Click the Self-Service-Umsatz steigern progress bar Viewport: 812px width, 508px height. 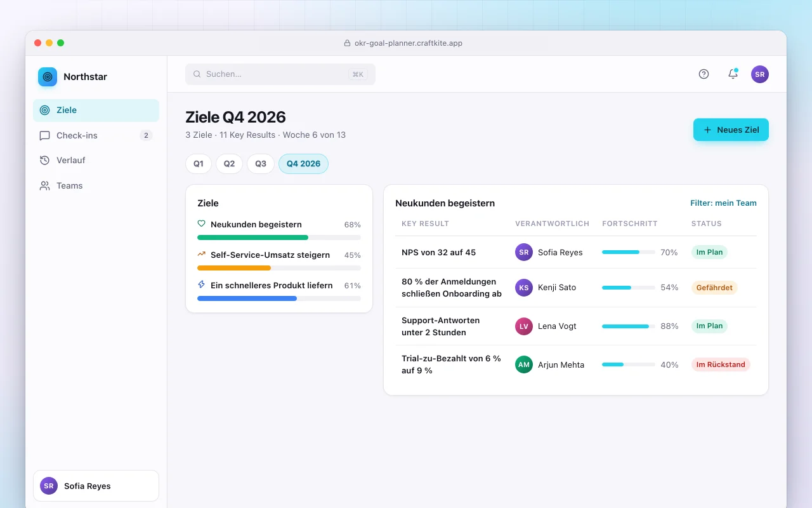click(279, 268)
